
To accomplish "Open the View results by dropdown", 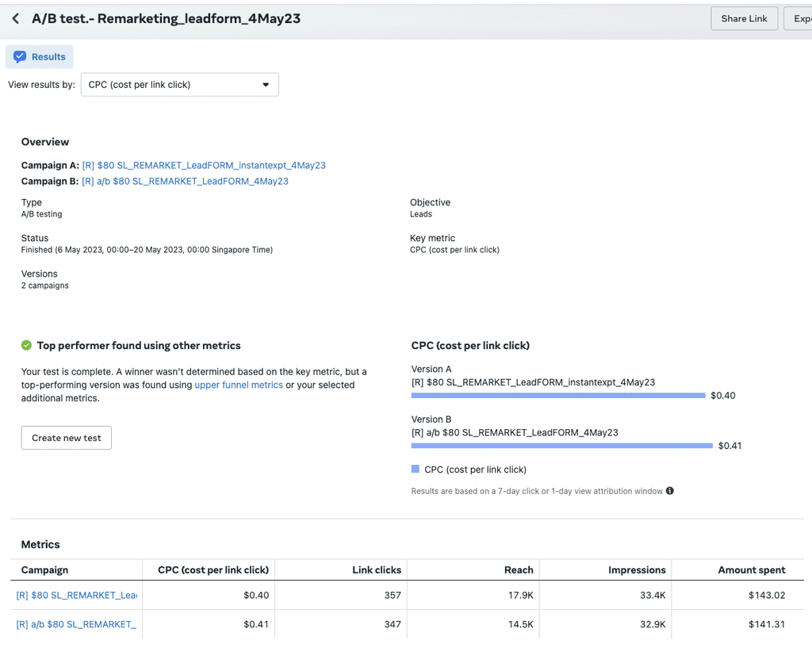I will point(179,85).
